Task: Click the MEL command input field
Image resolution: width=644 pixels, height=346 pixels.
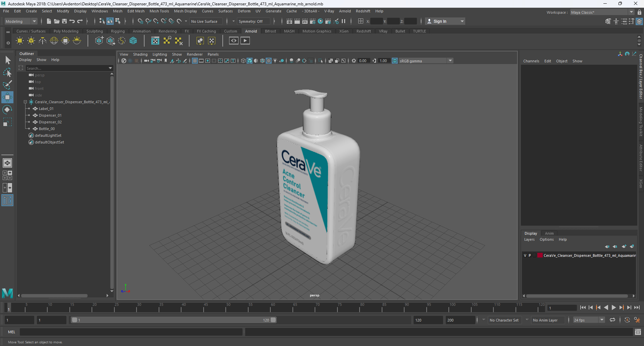Action: point(131,332)
